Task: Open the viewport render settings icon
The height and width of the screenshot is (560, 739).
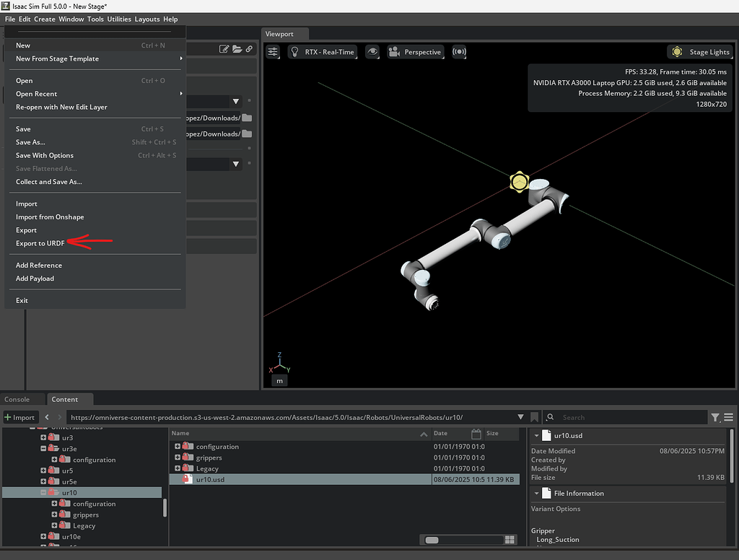Action: (273, 51)
